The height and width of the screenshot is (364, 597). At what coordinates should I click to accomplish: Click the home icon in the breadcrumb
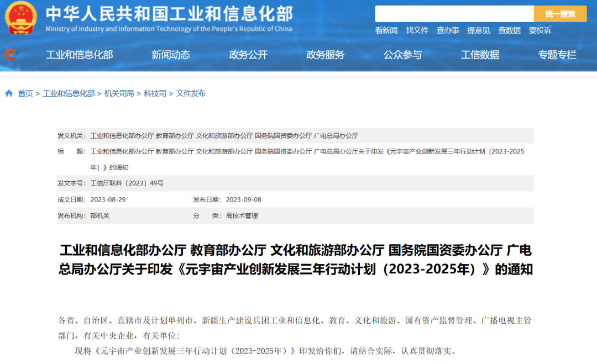(7, 93)
